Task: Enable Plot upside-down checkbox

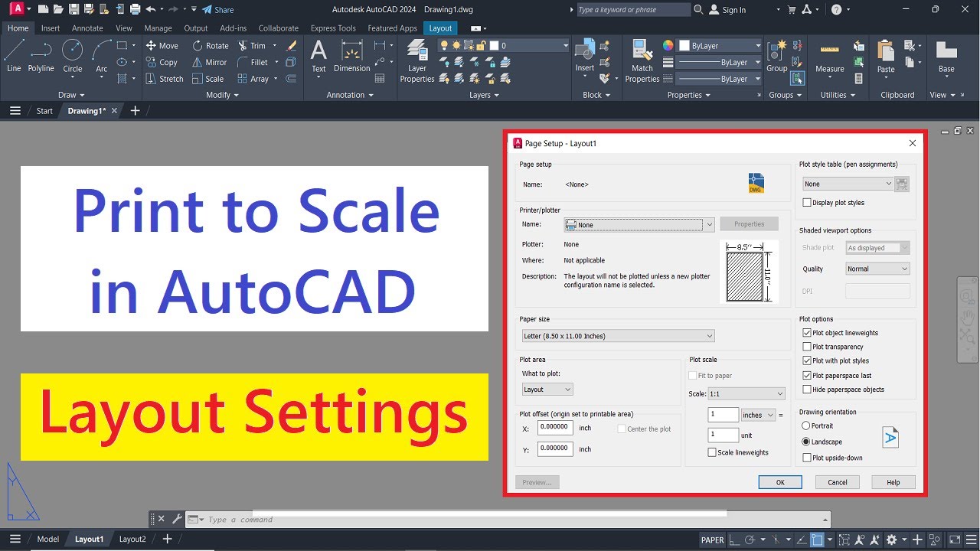Action: 807,458
